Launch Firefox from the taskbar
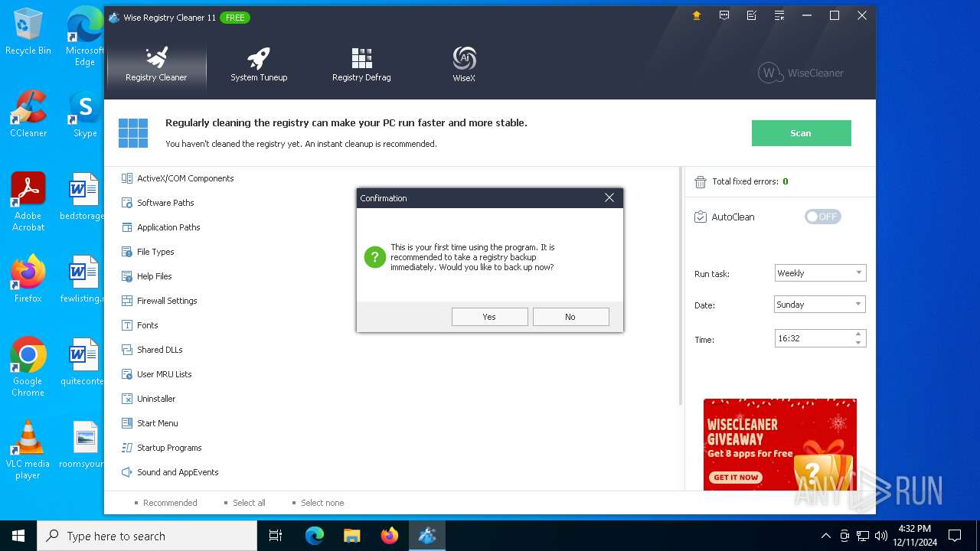 tap(389, 536)
